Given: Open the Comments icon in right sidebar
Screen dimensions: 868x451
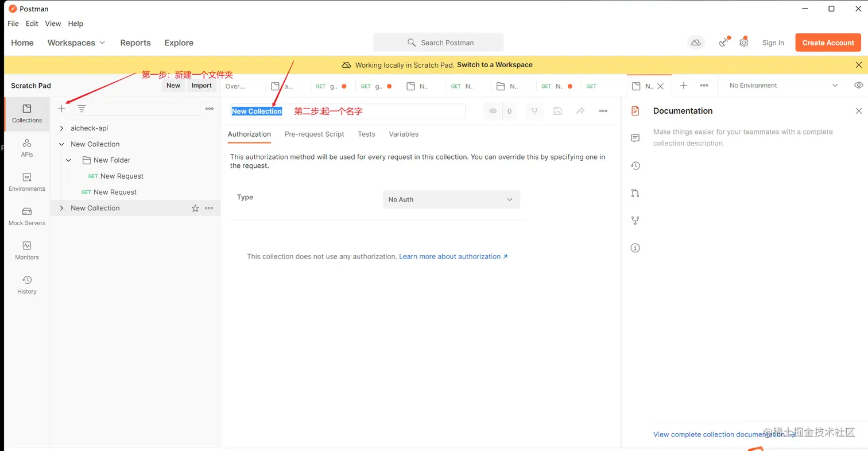Looking at the screenshot, I should (635, 138).
